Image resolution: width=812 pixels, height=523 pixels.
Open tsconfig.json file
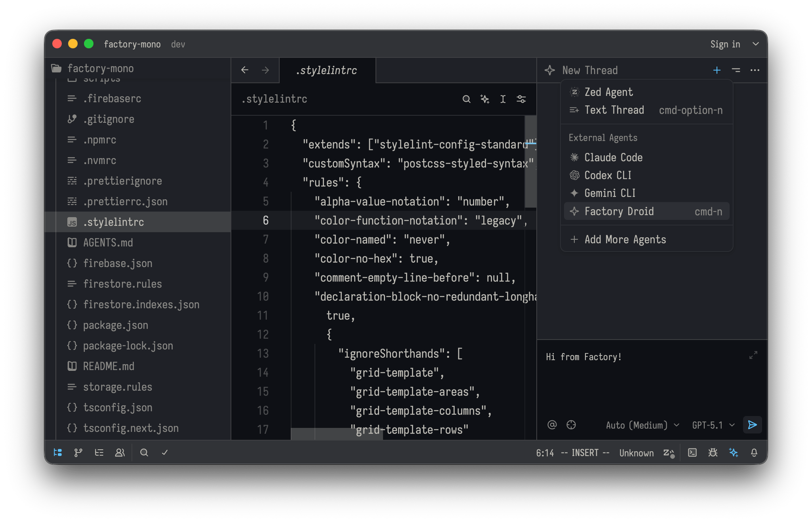138,407
